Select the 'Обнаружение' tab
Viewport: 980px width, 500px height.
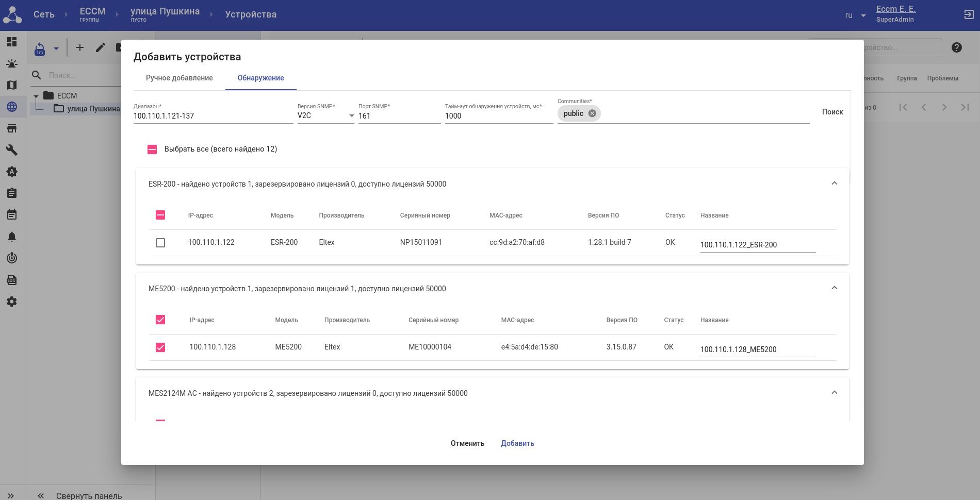(x=260, y=78)
